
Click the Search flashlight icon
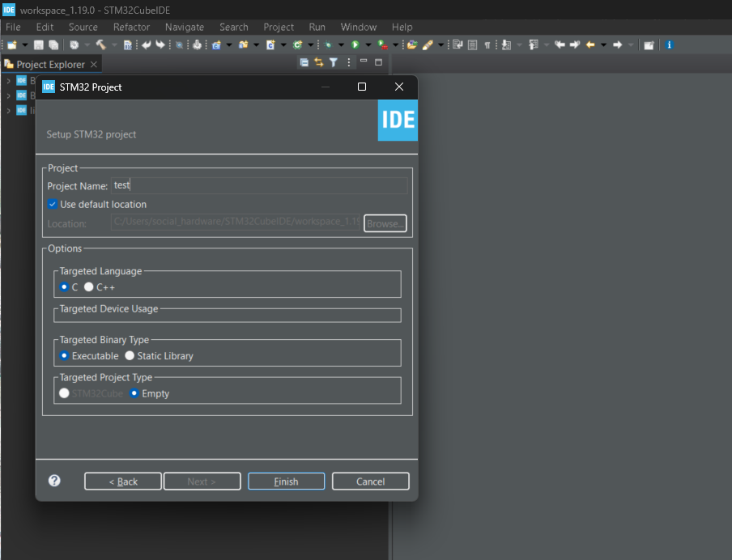[428, 45]
